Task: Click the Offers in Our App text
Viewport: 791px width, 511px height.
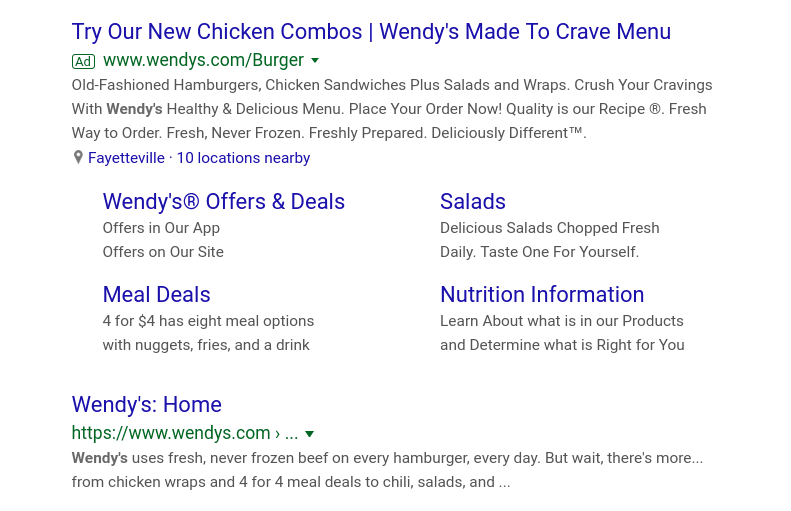Action: [161, 228]
